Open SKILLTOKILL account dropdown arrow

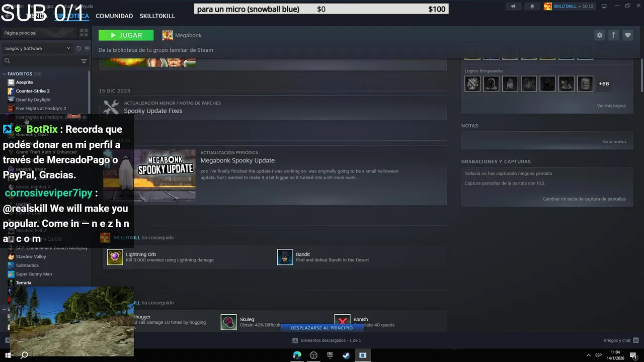click(580, 7)
